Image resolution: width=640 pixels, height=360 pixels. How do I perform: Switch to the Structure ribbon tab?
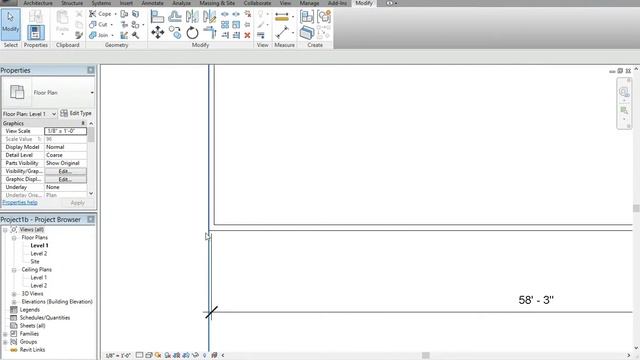pyautogui.click(x=72, y=3)
